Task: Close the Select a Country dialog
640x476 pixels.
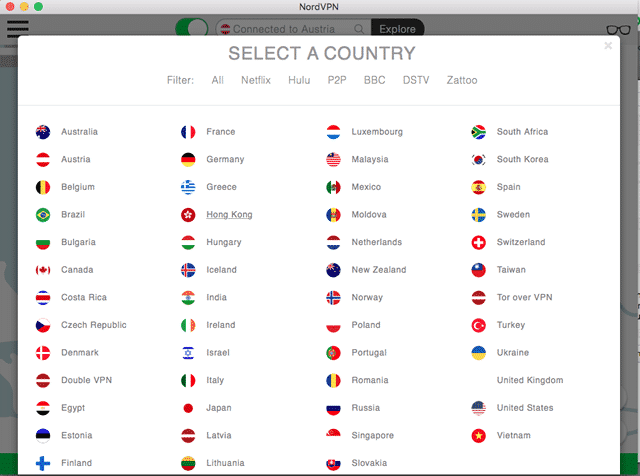Action: (x=608, y=45)
